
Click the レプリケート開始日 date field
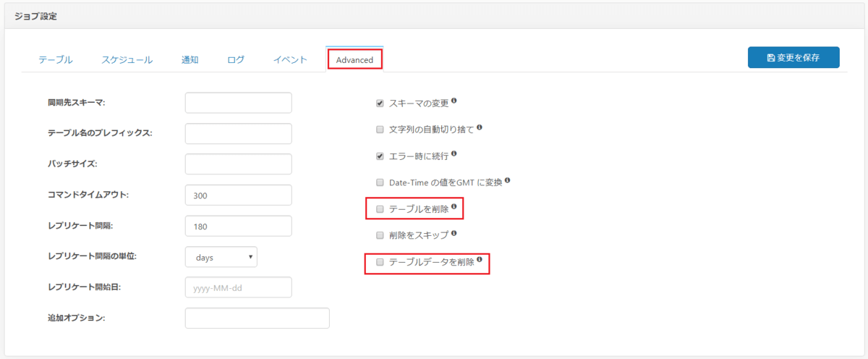click(239, 287)
